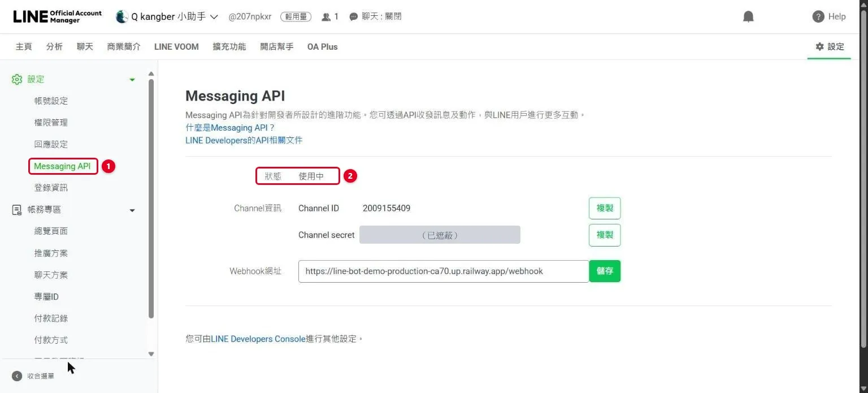Click the chat status bubble icon

(354, 17)
